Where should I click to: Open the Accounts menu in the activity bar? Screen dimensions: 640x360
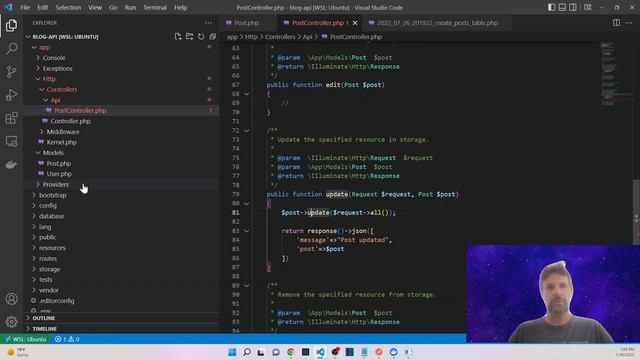pos(11,299)
